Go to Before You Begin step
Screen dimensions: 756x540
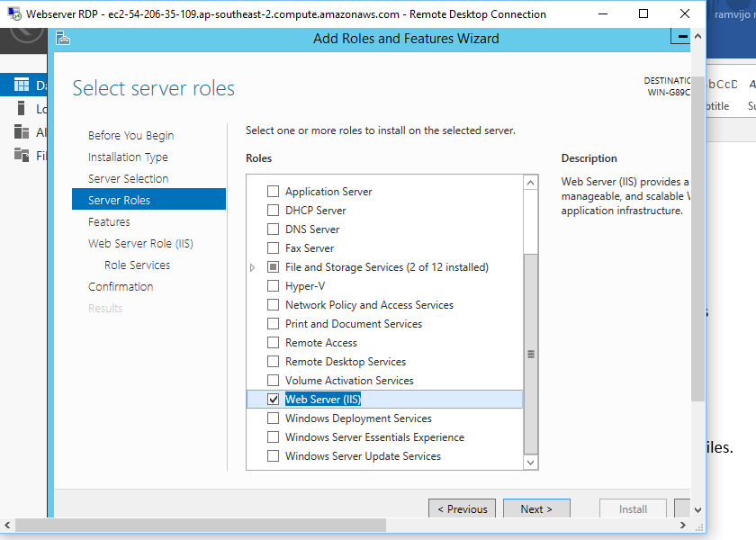(x=130, y=136)
